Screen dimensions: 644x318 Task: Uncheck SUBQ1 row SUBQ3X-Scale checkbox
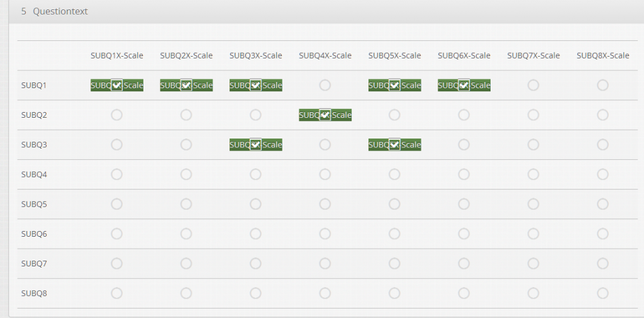255,85
